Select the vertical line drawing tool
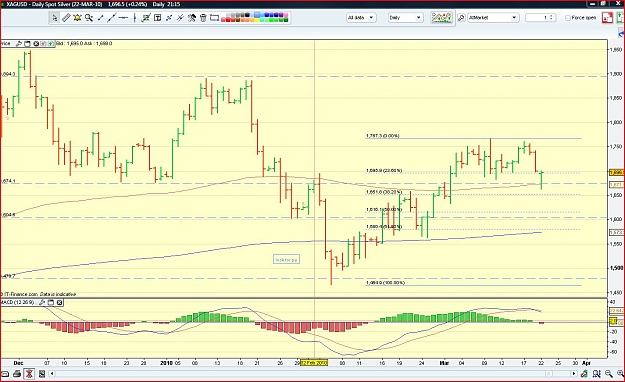Screen dimensions: 625x382 pyautogui.click(x=134, y=18)
